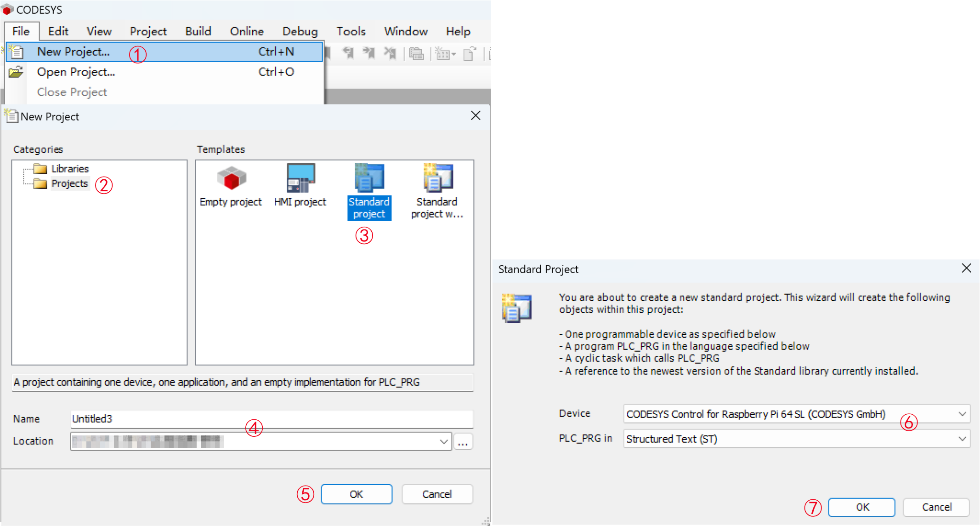Click OK in the Standard Project dialog
The image size is (980, 526).
click(x=862, y=507)
